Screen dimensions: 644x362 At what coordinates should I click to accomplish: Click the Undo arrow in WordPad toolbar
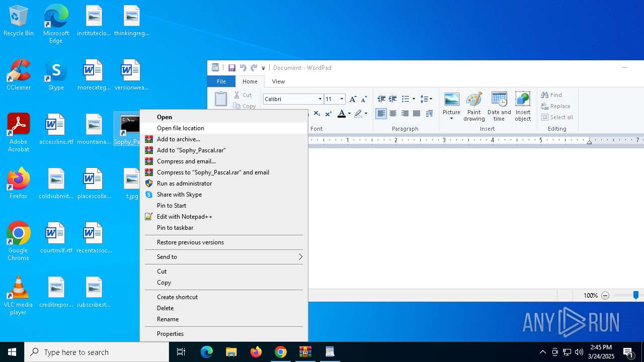pyautogui.click(x=243, y=68)
